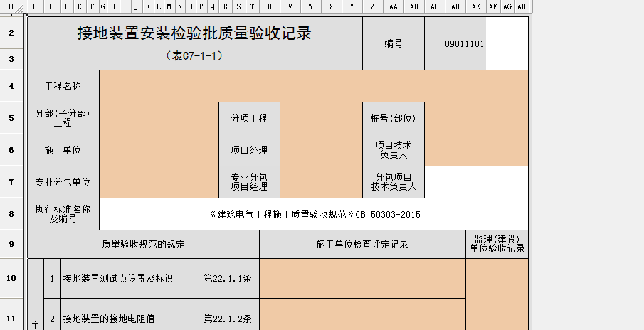Click the input cell right of 专业分包项目经理

(x=321, y=182)
